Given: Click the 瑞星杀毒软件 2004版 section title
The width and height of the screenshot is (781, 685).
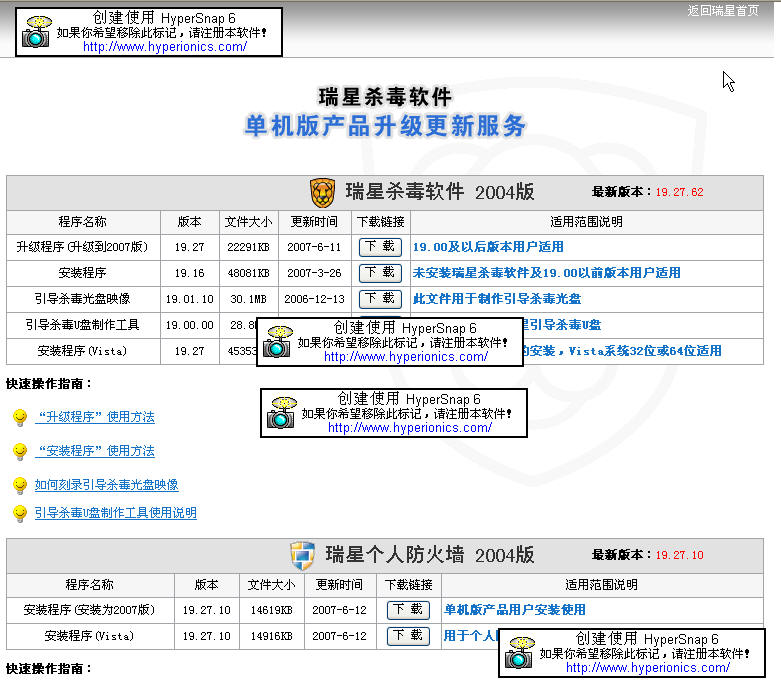Looking at the screenshot, I should tap(440, 192).
